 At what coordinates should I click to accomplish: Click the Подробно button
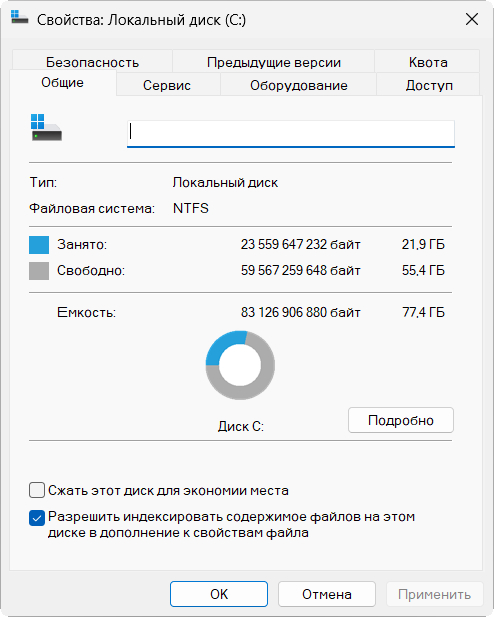[x=401, y=420]
